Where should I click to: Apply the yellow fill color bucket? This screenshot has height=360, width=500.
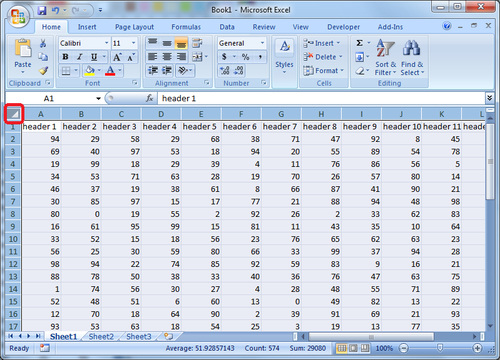coord(89,71)
